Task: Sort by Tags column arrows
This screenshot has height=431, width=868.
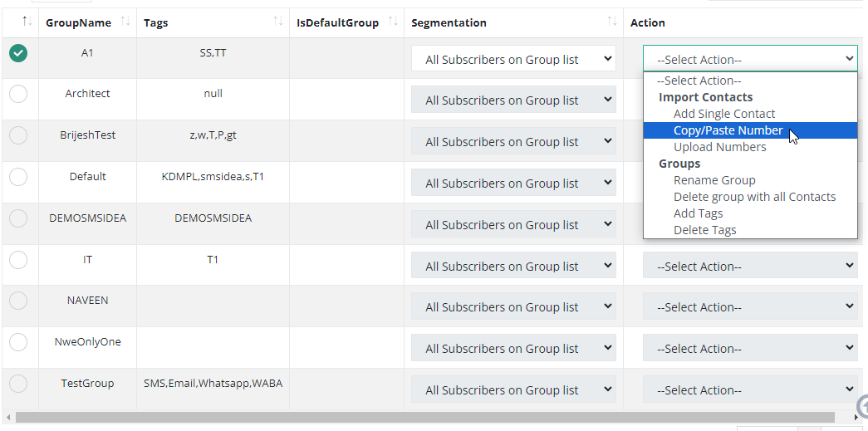Action: point(278,22)
